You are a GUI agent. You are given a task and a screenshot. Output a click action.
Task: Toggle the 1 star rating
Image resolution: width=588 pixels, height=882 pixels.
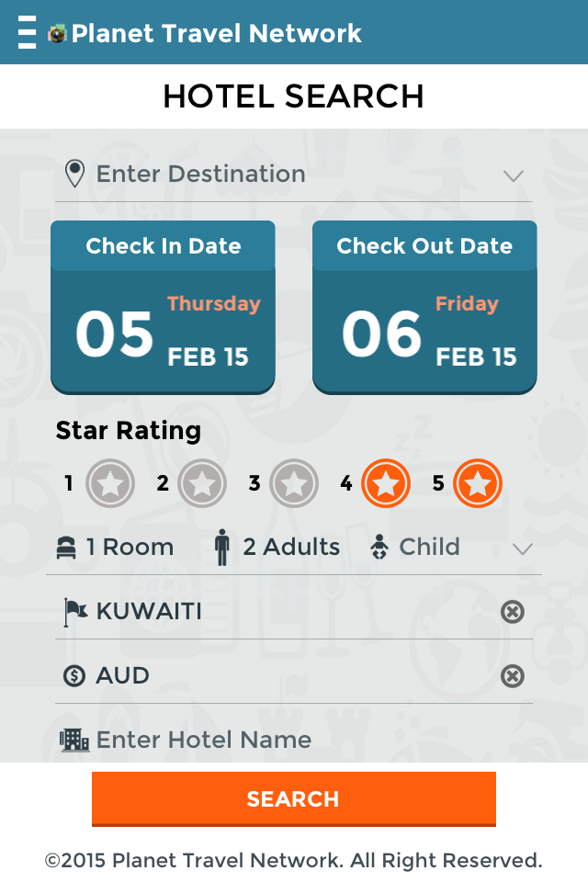(x=110, y=484)
